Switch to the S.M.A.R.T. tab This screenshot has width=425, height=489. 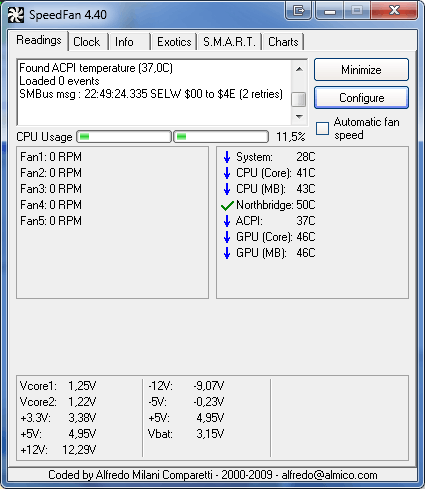[229, 42]
